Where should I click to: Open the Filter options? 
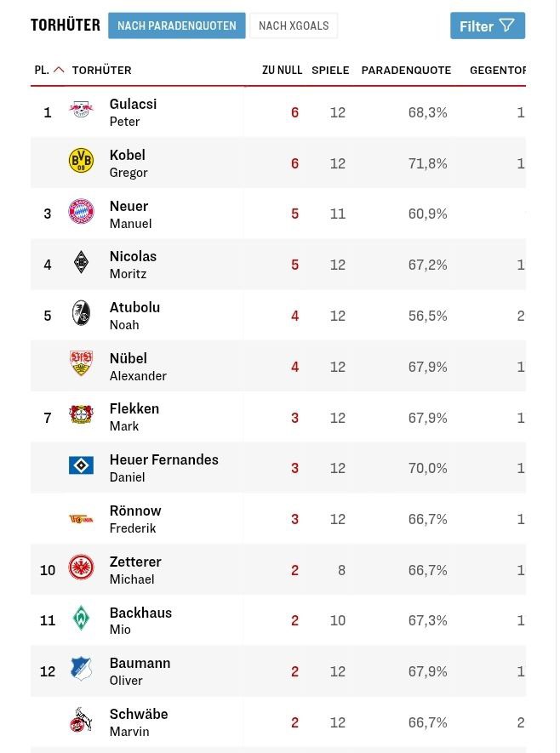click(x=487, y=26)
